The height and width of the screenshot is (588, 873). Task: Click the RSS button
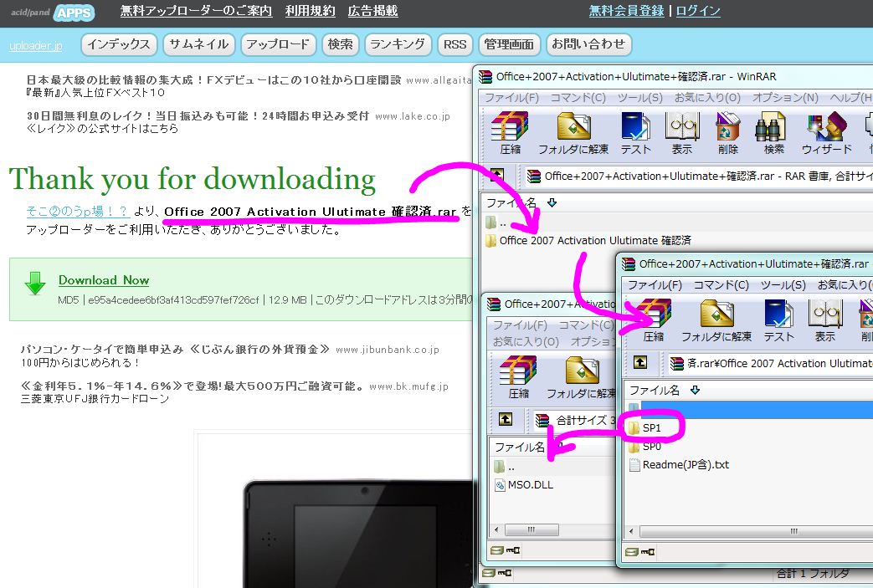(x=454, y=44)
